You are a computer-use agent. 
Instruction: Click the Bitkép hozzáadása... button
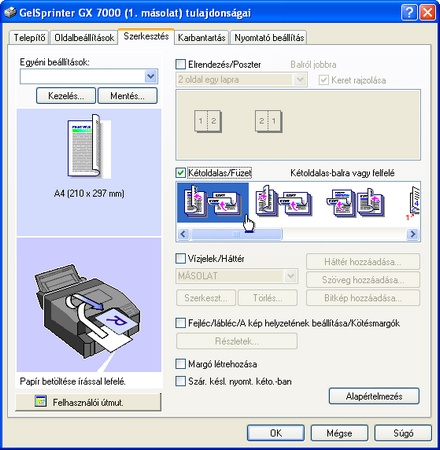pos(363,298)
